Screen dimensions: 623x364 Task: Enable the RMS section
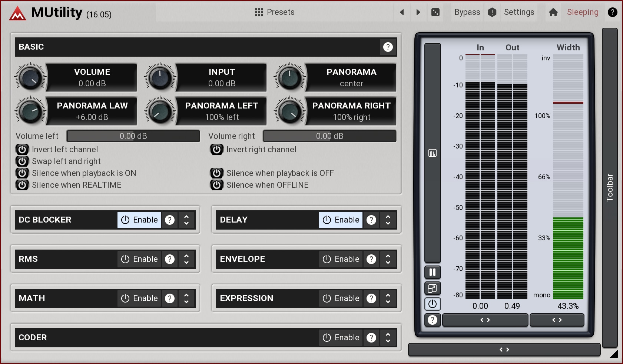[x=139, y=259]
